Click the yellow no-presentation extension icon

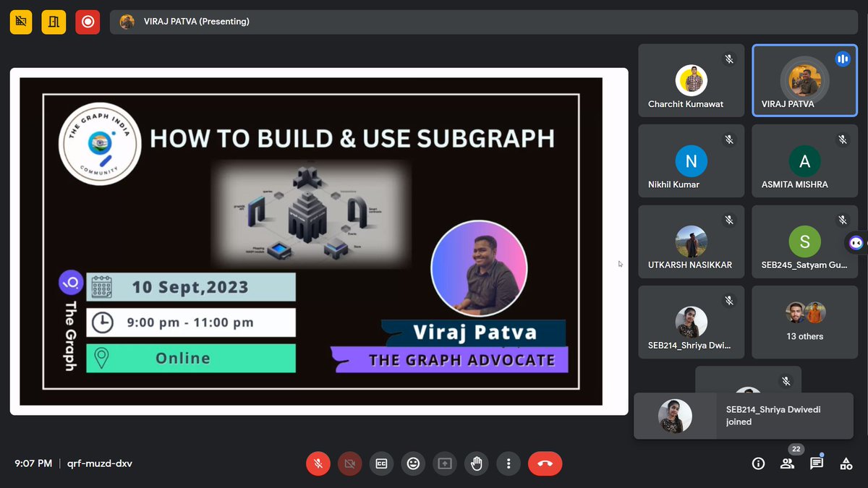pyautogui.click(x=21, y=22)
